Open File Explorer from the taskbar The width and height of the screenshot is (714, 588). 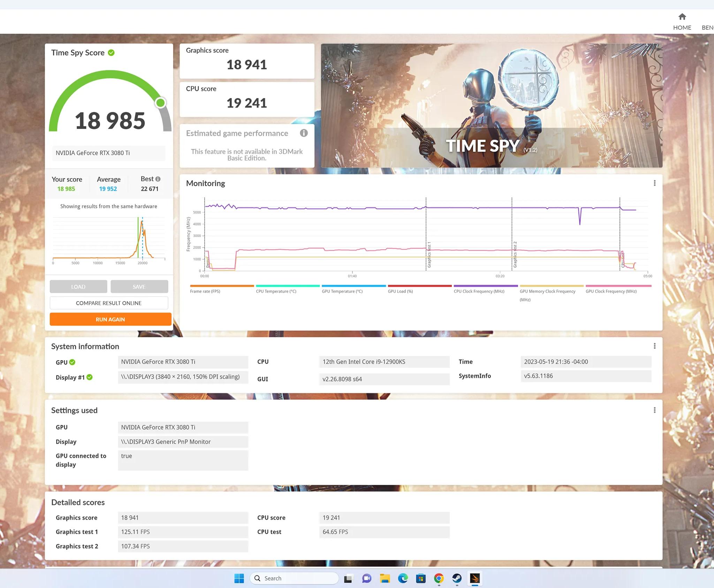tap(385, 578)
